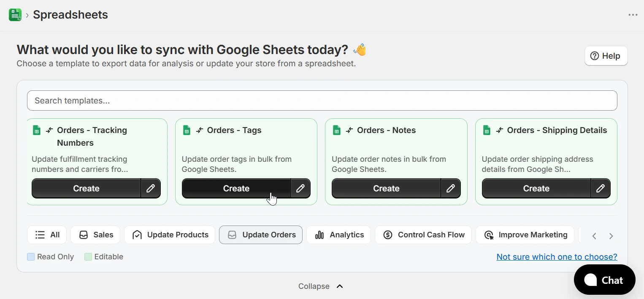Create the Orders - Shipping Details template

point(536,188)
